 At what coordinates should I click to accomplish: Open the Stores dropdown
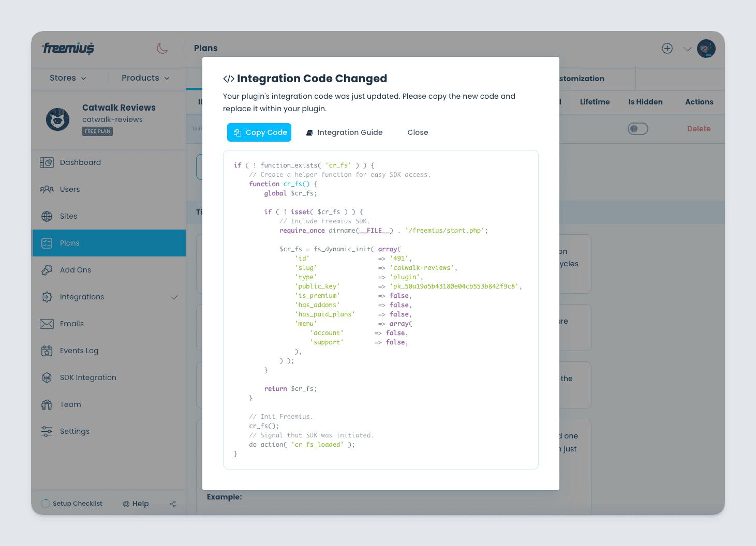(68, 78)
